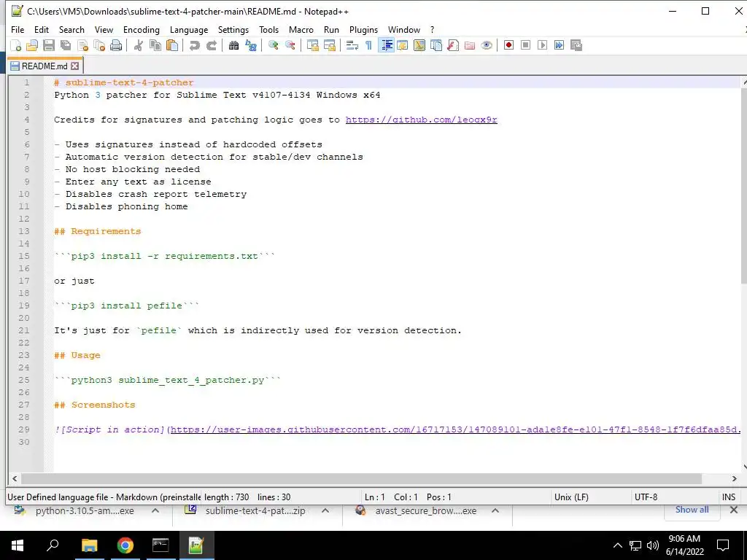This screenshot has width=747, height=560.
Task: Click the horizontal scrollbar left arrow
Action: (15, 478)
